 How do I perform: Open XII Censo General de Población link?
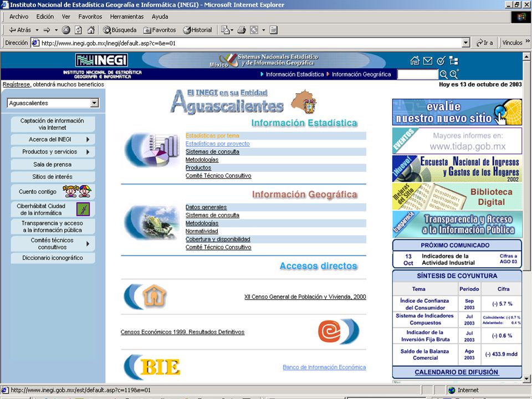(305, 296)
